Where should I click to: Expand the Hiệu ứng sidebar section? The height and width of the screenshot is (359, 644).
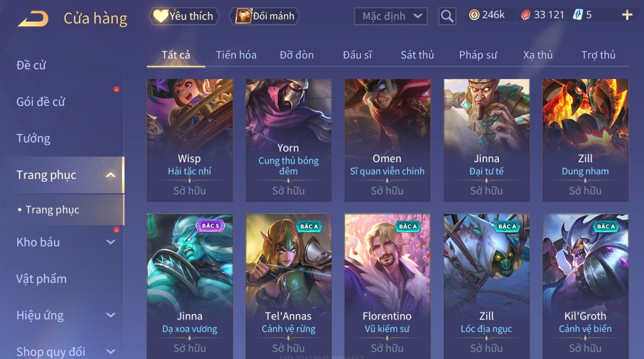click(x=111, y=315)
